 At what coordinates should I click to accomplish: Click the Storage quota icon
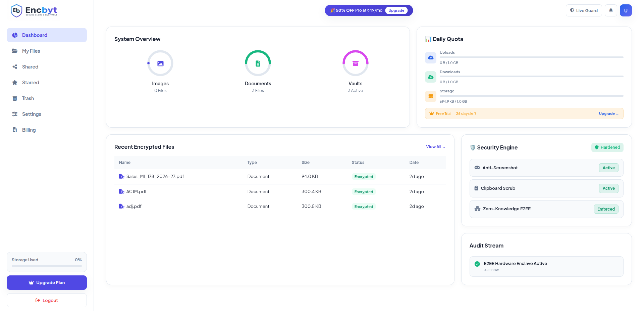431,96
